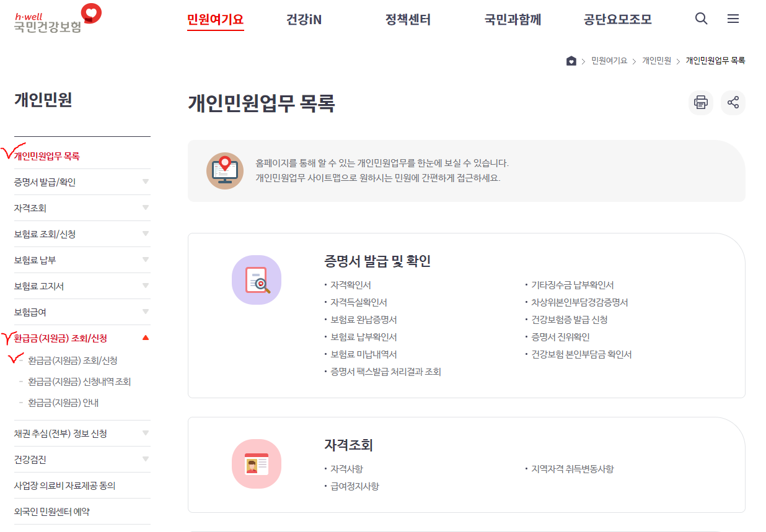
Task: Open 사업장 의료비 자료제공 동의
Action: [65, 486]
